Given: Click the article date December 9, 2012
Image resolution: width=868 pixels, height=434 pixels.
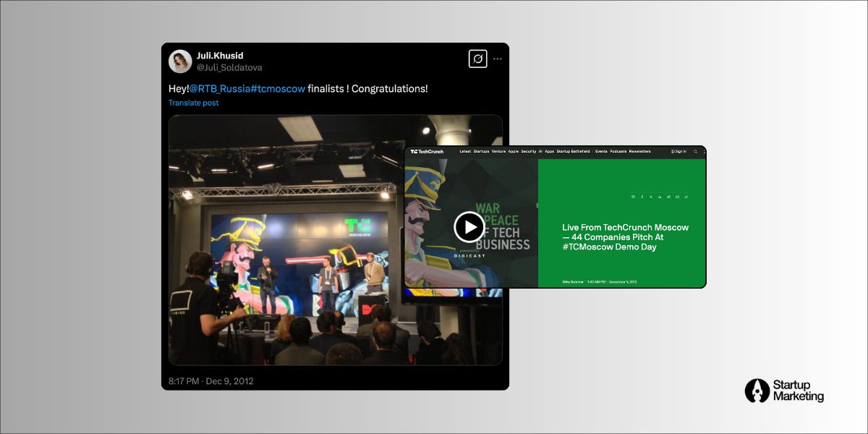Looking at the screenshot, I should pyautogui.click(x=623, y=281).
